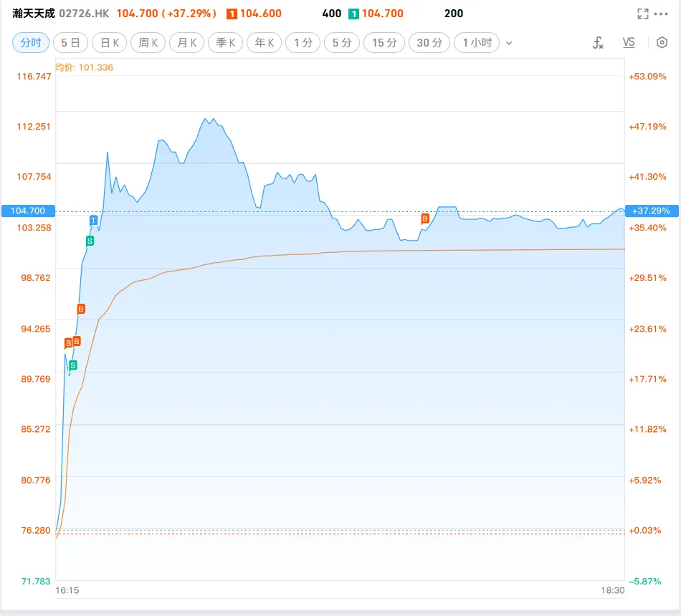Open the three-dot more options menu

coord(661,14)
